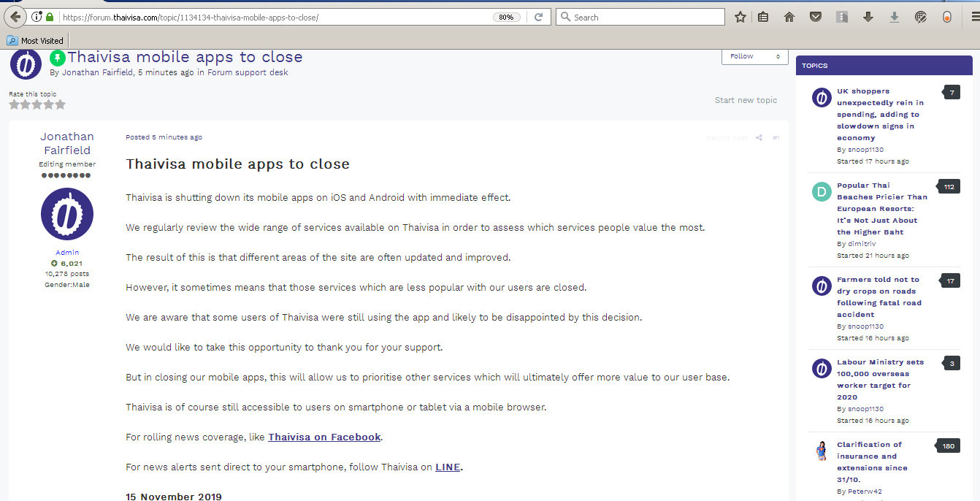Screen dimensions: 980x501
Task: Click Start new topic
Action: tap(746, 100)
